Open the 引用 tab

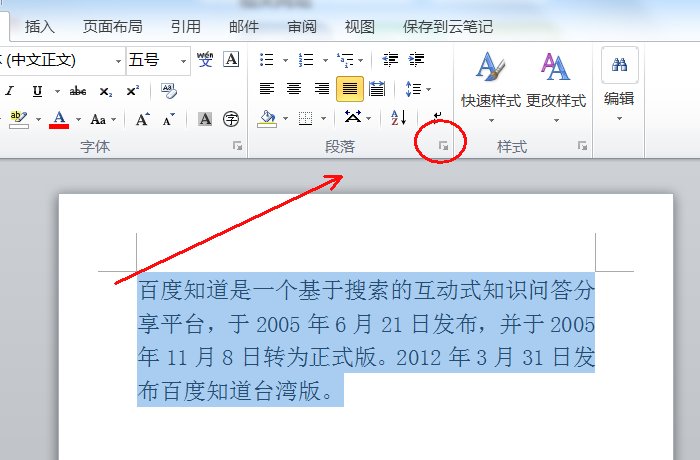[186, 27]
